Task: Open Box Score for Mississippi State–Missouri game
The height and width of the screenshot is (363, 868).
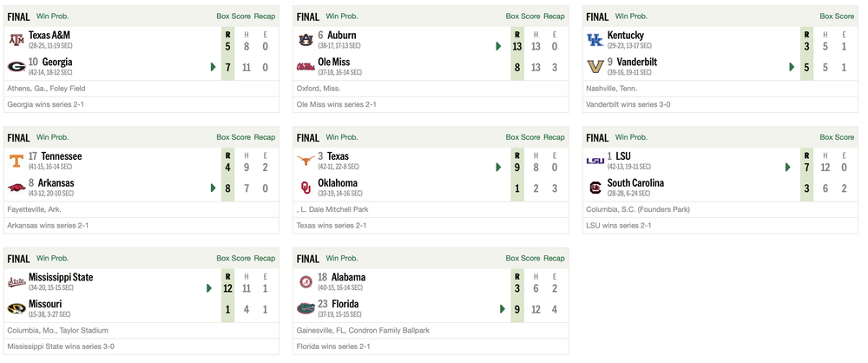Action: click(233, 258)
